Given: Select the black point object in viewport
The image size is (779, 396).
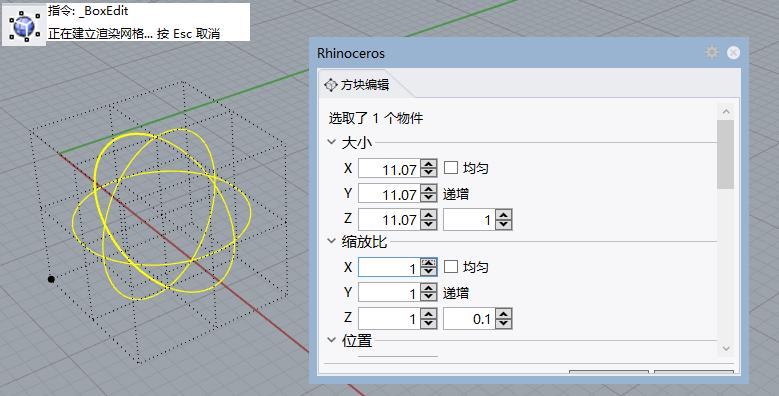Looking at the screenshot, I should [51, 279].
